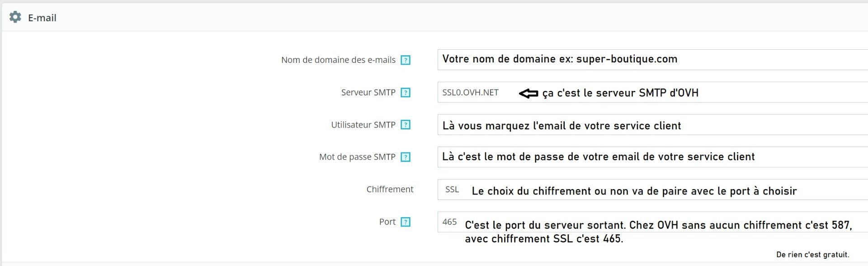868x266 pixels.
Task: Open help icon next to Utilisateur SMTP
Action: tap(406, 125)
